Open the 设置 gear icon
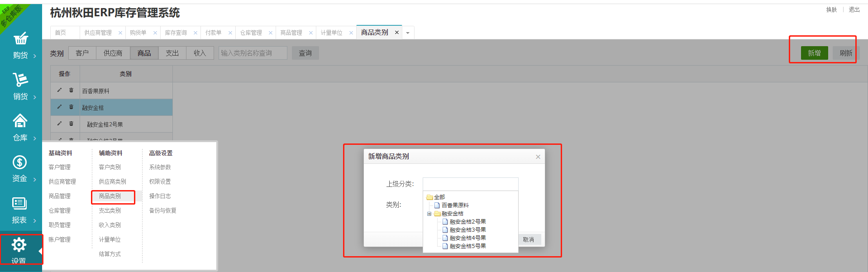The height and width of the screenshot is (272, 868). 19,245
